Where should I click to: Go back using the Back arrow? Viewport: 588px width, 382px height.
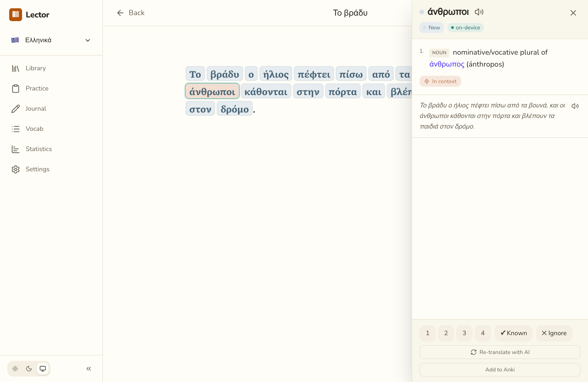tap(130, 13)
